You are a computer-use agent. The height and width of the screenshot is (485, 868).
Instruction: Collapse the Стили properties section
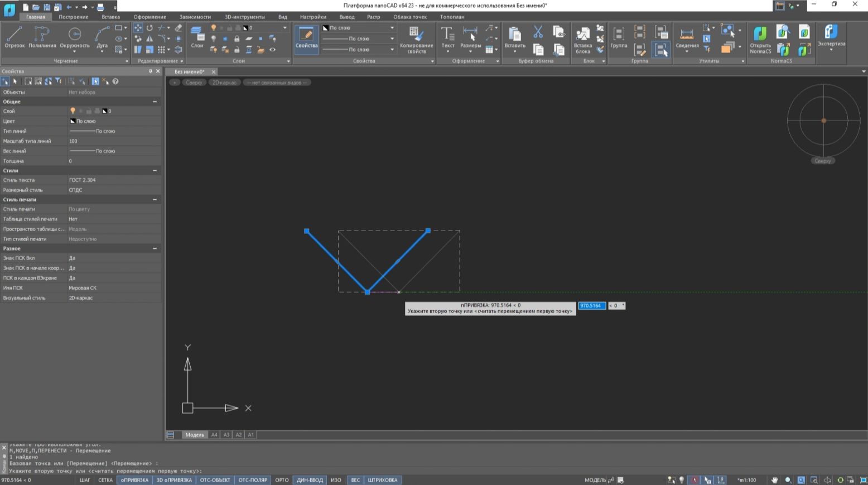[x=155, y=170]
